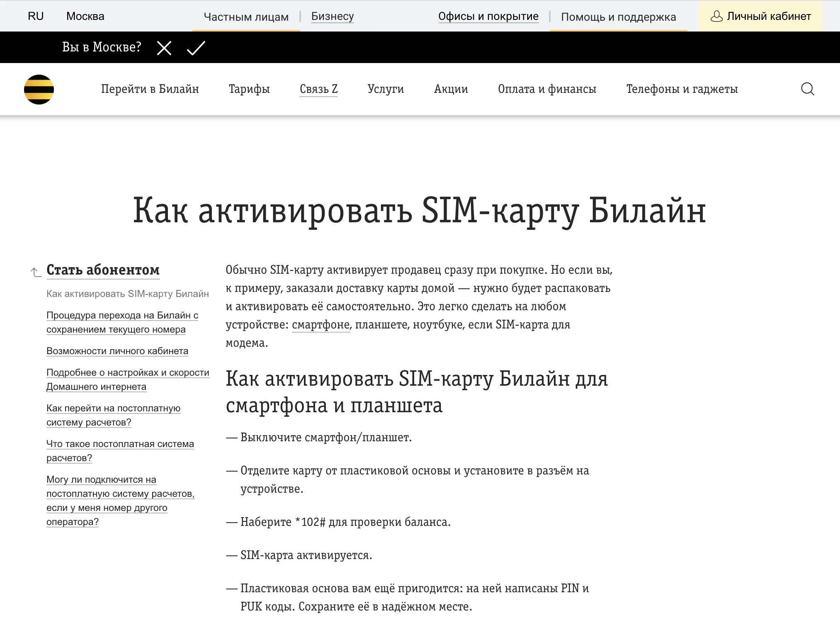840x637 pixels.
Task: Open the search magnifier icon
Action: pyautogui.click(x=807, y=89)
